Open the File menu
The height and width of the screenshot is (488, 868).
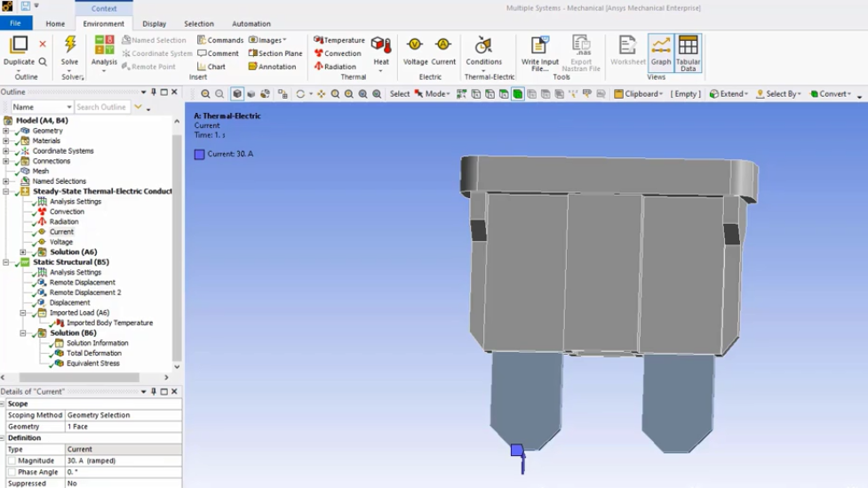(16, 24)
